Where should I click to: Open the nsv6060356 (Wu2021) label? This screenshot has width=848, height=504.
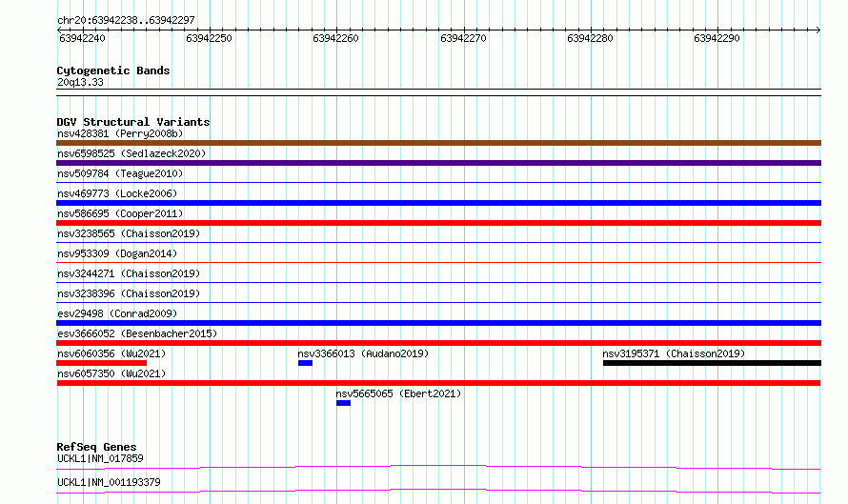(111, 353)
